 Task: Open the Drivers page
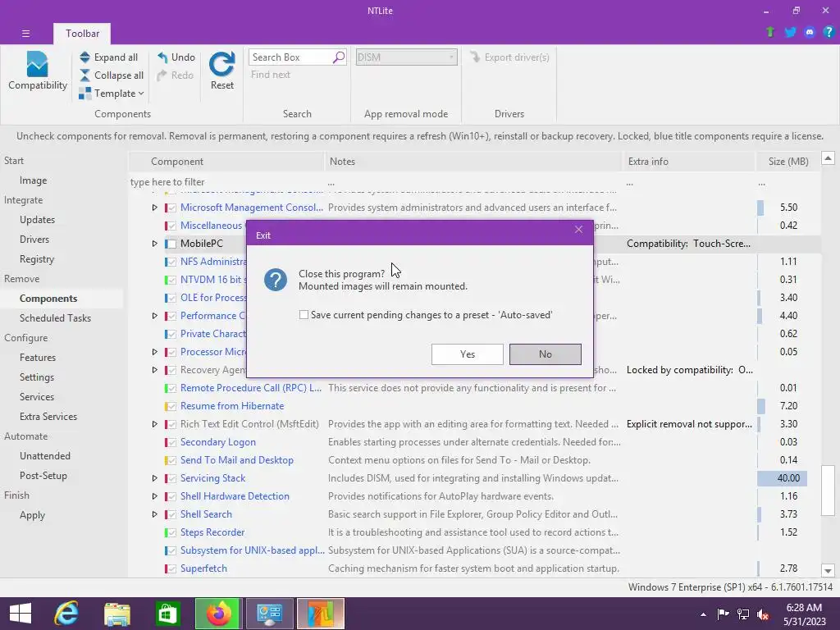click(34, 240)
